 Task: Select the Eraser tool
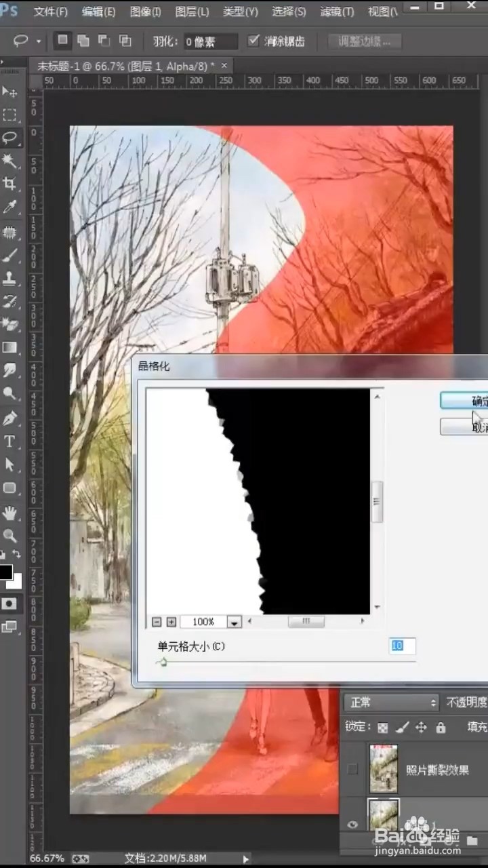tap(9, 324)
